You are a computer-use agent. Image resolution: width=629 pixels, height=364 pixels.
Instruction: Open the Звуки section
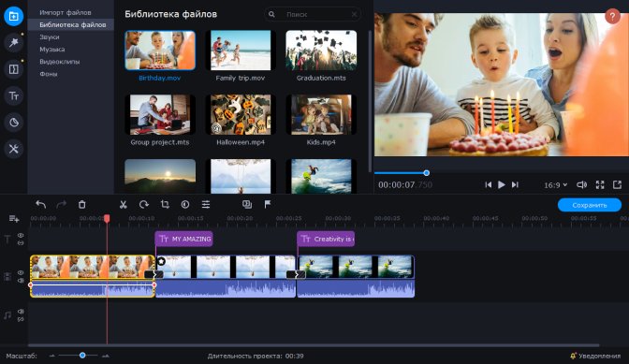tap(50, 36)
